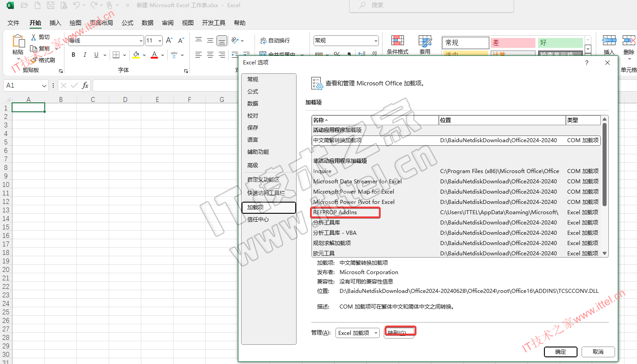This screenshot has height=364, width=637.
Task: Click the dialog help question mark
Action: pos(587,63)
